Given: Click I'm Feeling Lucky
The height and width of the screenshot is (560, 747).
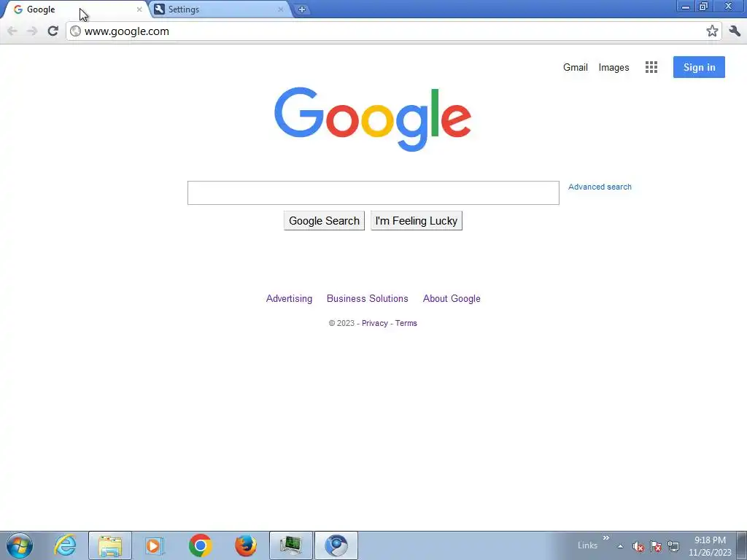Looking at the screenshot, I should [x=417, y=221].
